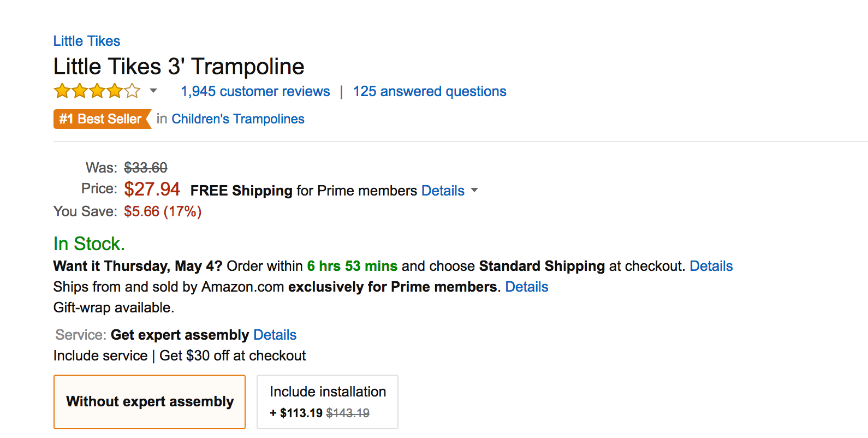Click the $5.66 (17%) savings amount

[163, 211]
